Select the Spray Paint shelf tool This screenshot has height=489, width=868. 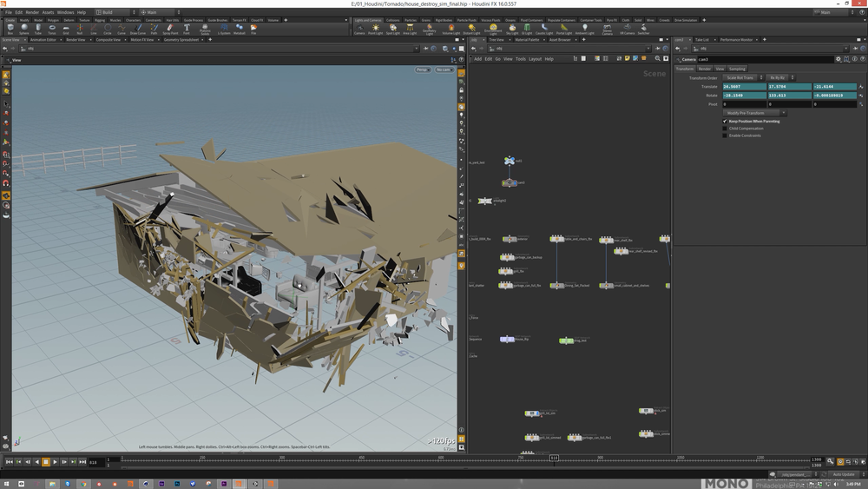[168, 29]
